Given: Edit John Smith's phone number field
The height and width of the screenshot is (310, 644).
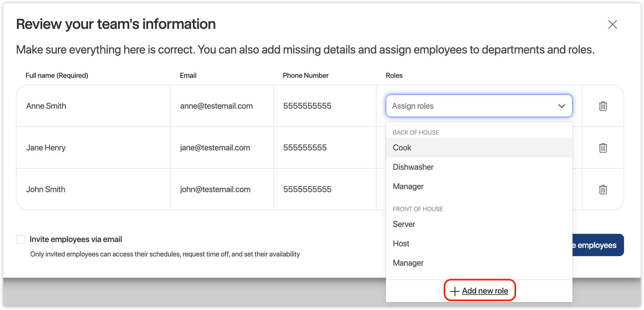Looking at the screenshot, I should [x=307, y=189].
